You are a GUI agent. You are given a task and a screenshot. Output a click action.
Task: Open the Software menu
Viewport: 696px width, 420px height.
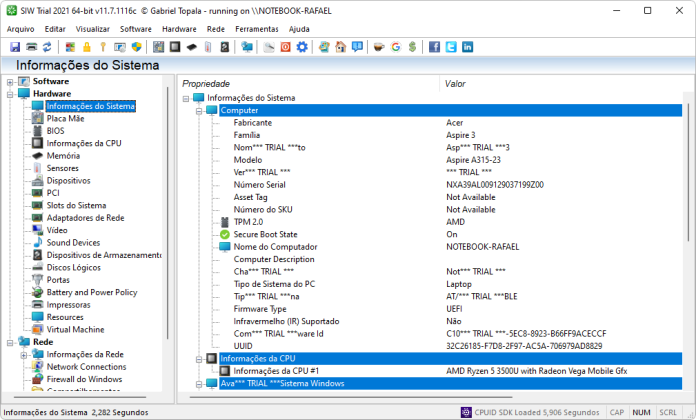135,29
